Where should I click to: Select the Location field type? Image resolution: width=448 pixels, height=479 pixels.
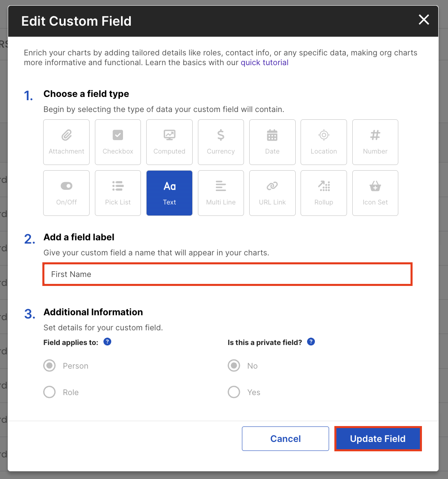click(x=324, y=142)
